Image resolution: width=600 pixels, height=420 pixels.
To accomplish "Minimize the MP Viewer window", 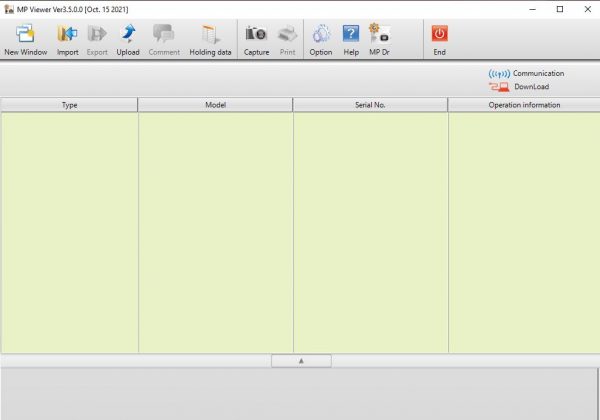I will (x=532, y=9).
